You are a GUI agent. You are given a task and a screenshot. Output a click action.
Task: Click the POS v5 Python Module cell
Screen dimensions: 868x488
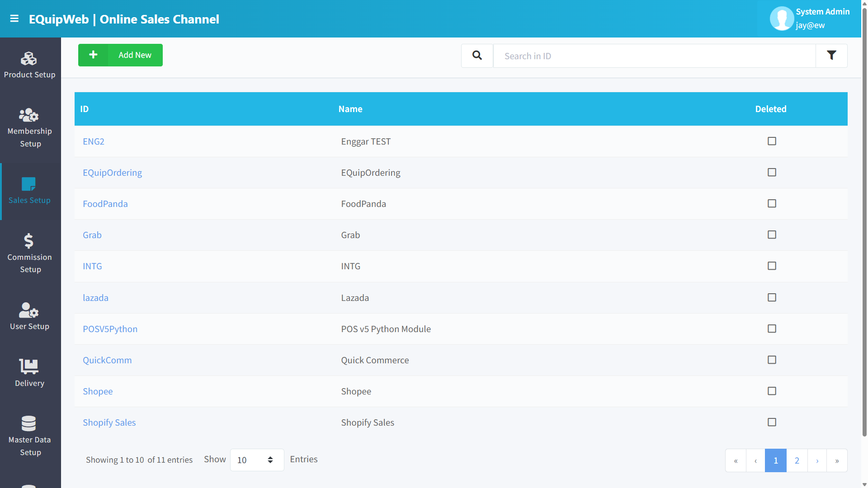coord(386,329)
